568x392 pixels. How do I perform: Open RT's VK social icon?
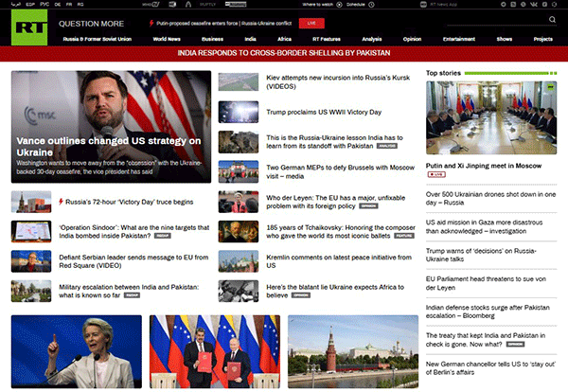pyautogui.click(x=534, y=5)
